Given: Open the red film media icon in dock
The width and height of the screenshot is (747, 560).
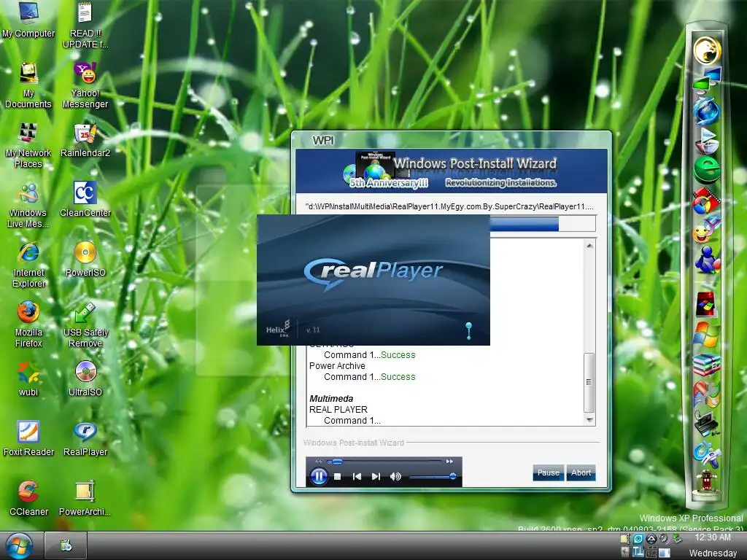Looking at the screenshot, I should pos(707,201).
